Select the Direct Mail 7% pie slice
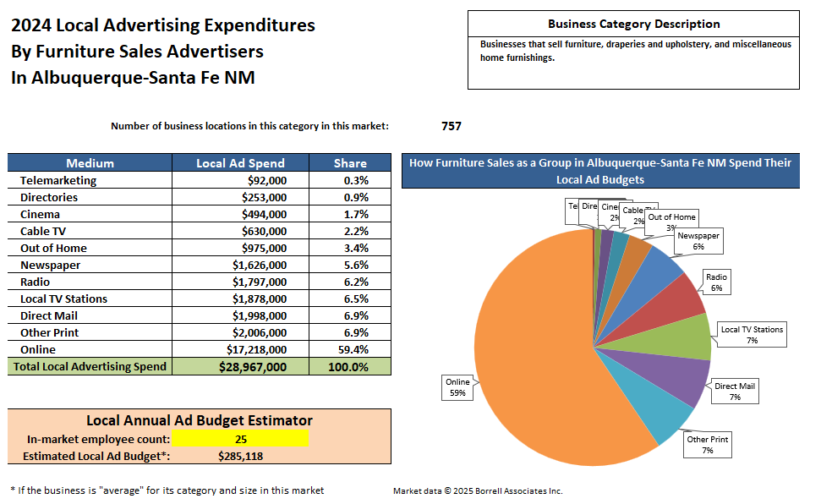Screen dimensions: 821x504 pyautogui.click(x=656, y=370)
